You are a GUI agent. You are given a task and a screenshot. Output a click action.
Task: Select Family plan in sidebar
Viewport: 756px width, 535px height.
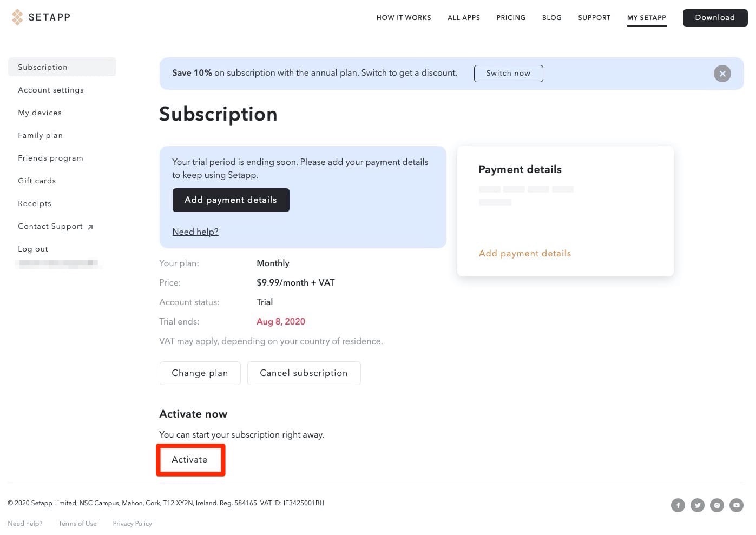[x=41, y=135]
